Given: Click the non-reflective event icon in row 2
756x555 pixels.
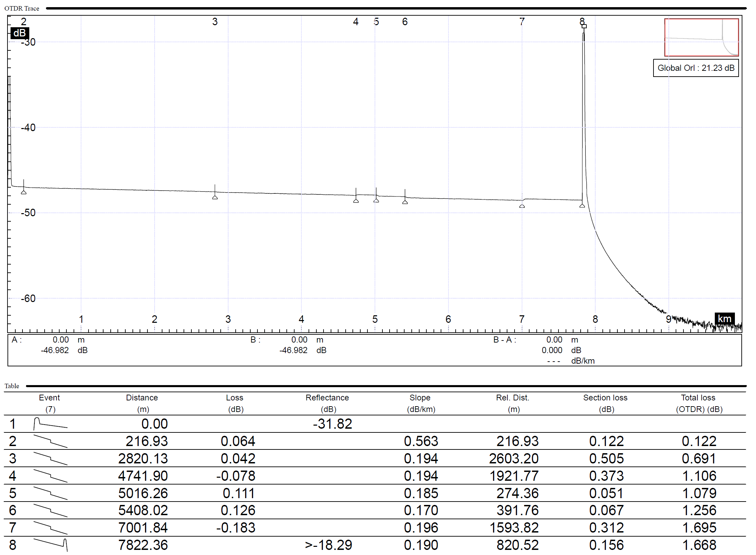Looking at the screenshot, I should point(50,441).
